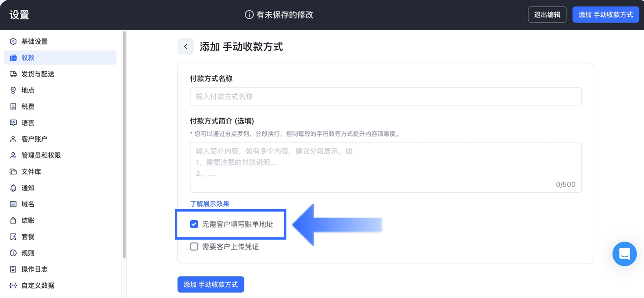
Task: Click the bottom 添加 手动收款方式 button
Action: 211,285
